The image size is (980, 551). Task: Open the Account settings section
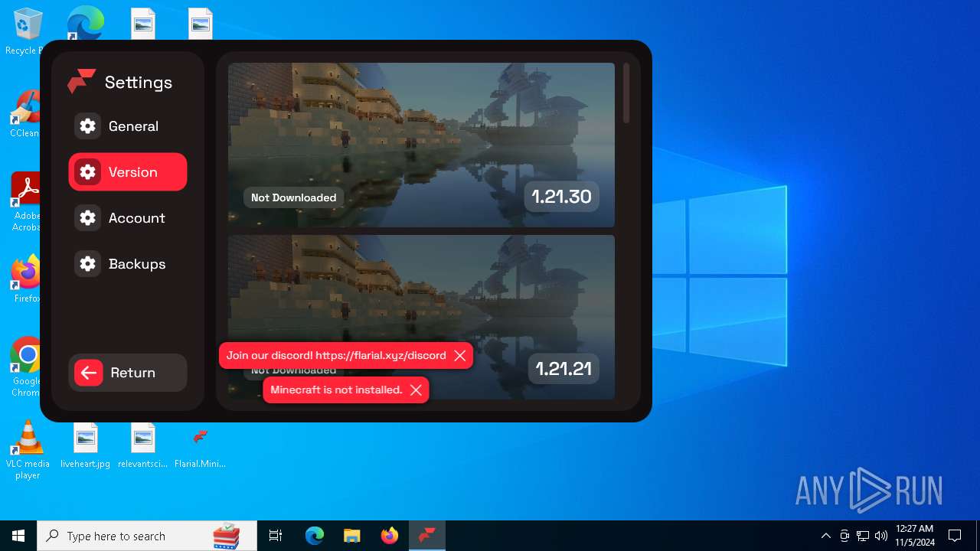point(127,218)
